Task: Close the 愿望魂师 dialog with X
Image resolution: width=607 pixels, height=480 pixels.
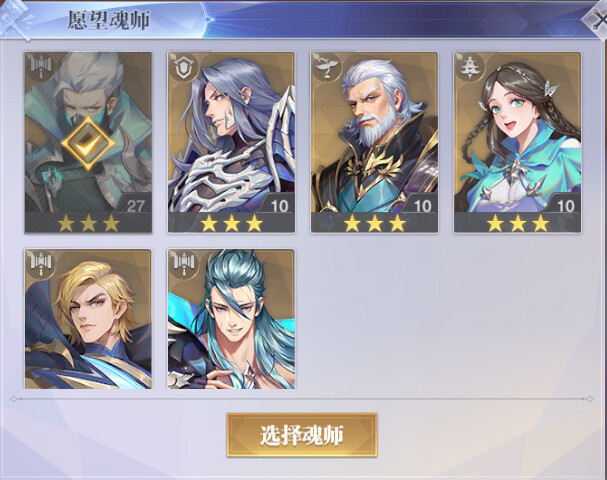Action: pos(597,20)
